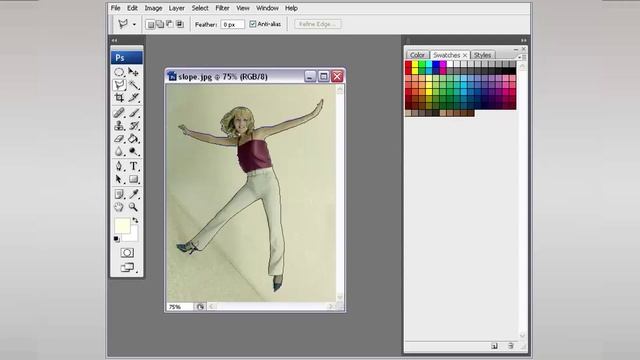Open the Window menu
Viewport: 640px width, 360px height.
[x=267, y=8]
